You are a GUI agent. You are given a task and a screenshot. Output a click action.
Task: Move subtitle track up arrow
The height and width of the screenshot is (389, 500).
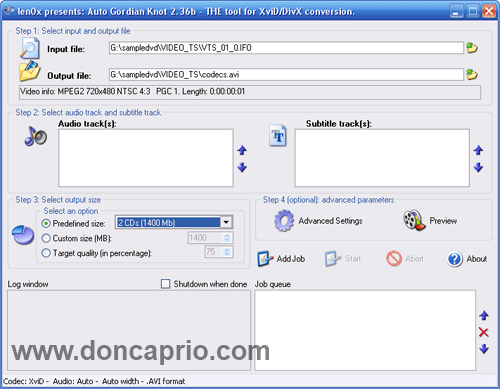click(479, 150)
